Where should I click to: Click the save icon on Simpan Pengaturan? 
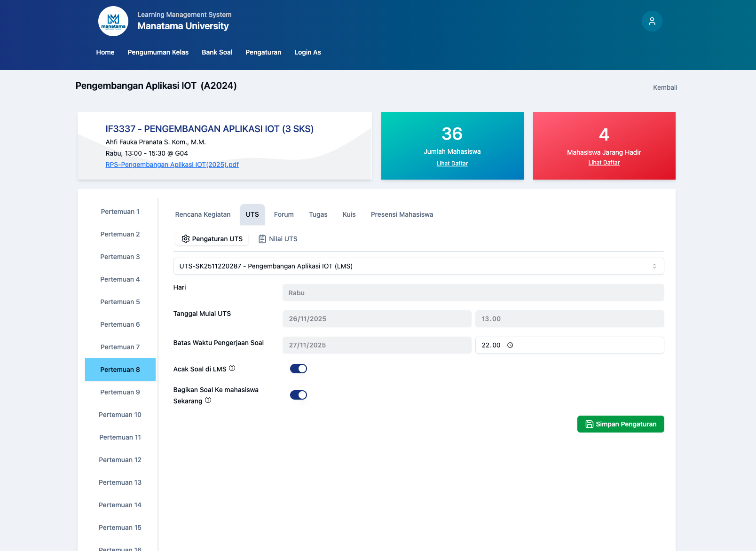[589, 424]
